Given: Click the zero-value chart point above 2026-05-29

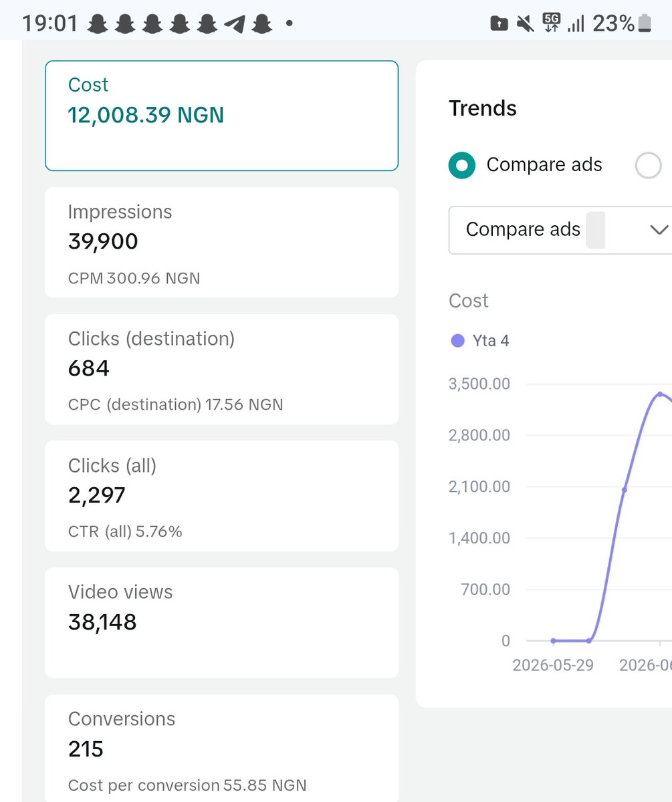Looking at the screenshot, I should (x=553, y=641).
